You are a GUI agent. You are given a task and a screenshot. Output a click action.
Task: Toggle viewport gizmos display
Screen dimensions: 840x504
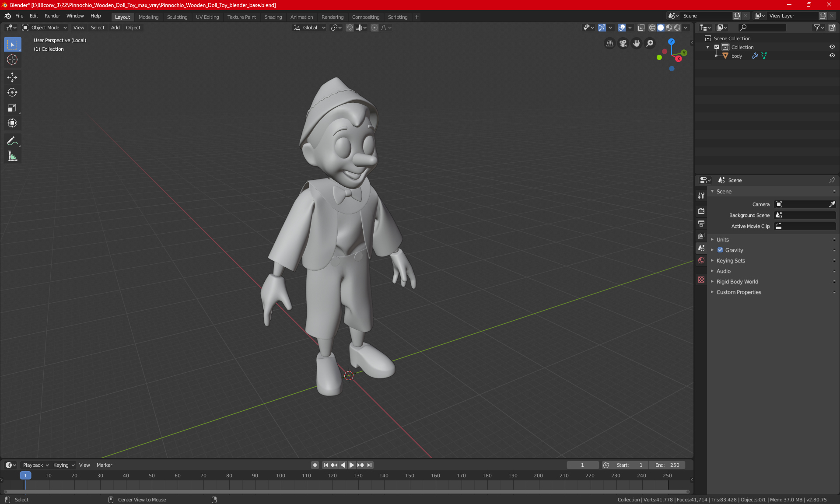coord(602,28)
